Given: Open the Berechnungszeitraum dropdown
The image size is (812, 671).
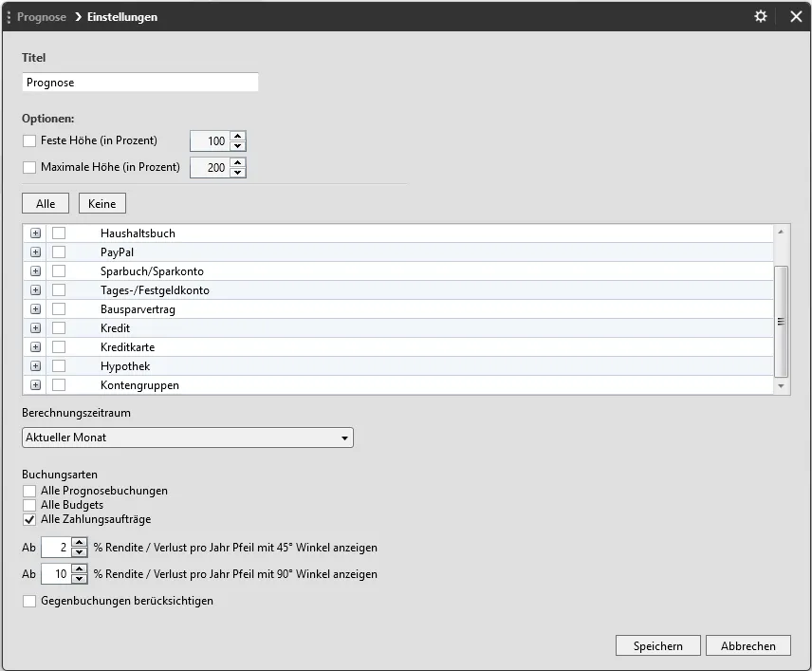Looking at the screenshot, I should tap(187, 438).
